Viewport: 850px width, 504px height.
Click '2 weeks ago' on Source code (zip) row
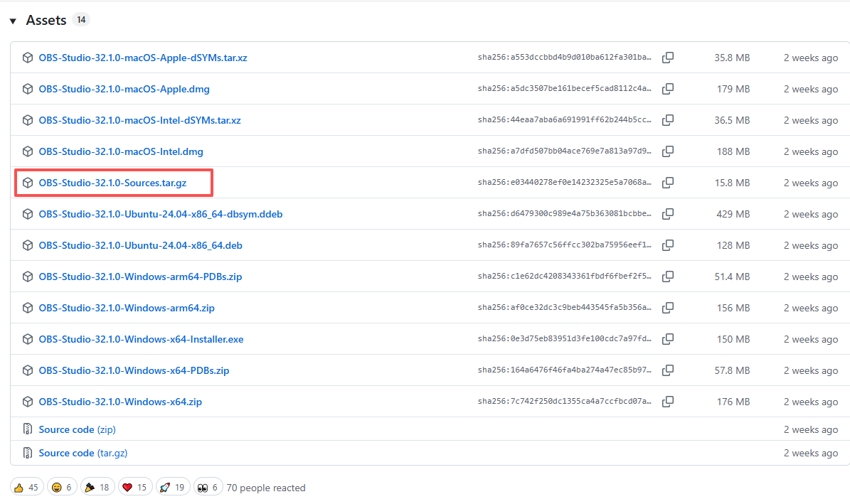click(810, 430)
